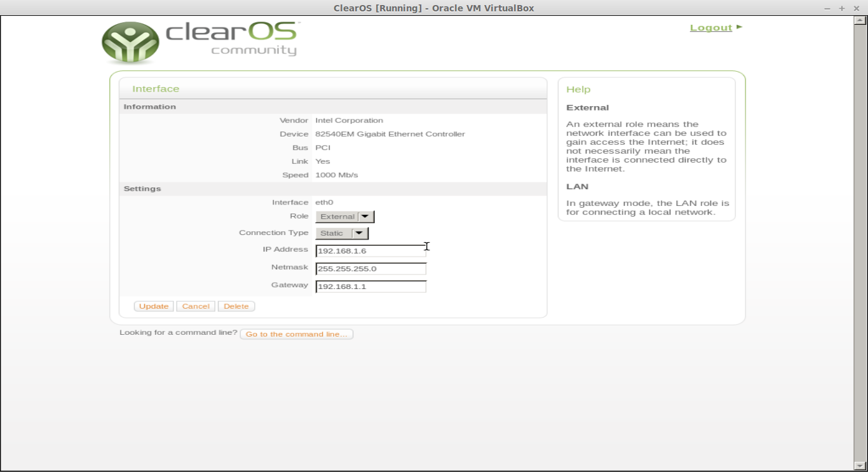This screenshot has width=868, height=472.
Task: Minimize the VirtualBox window
Action: (827, 8)
